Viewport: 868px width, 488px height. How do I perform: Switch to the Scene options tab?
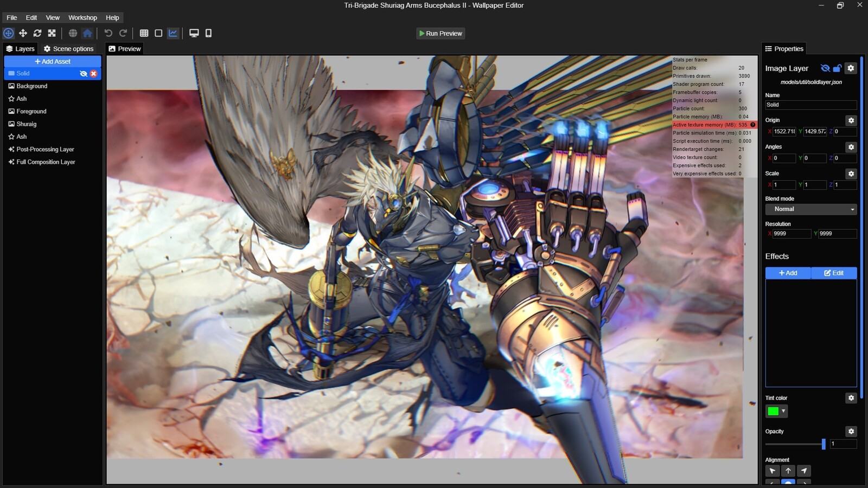coord(69,49)
